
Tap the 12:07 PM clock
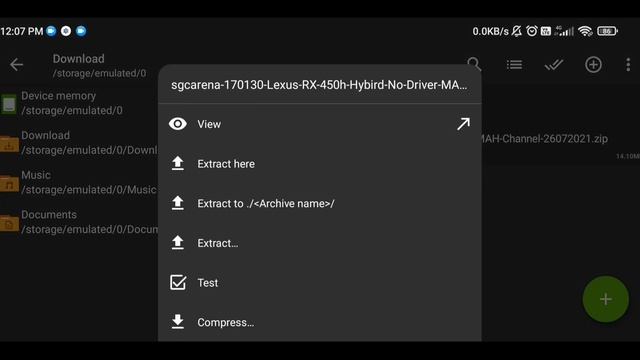click(22, 31)
